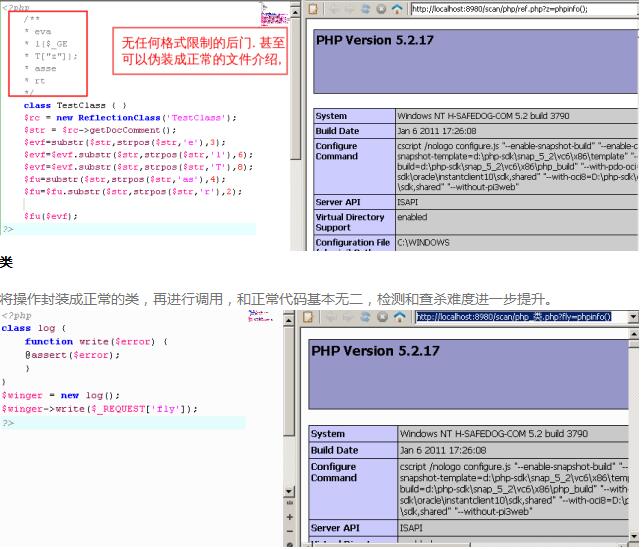Click the stop icon in the lower browser toolbar
This screenshot has height=549, width=641.
tap(382, 317)
